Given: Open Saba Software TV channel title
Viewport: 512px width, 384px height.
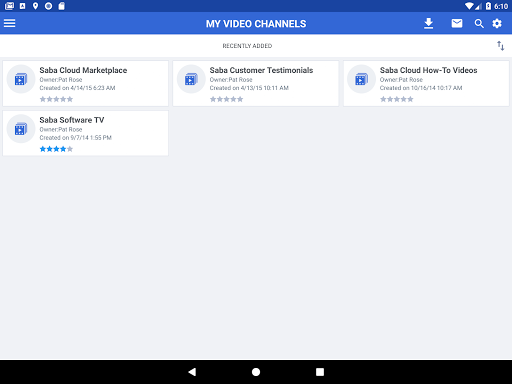Looking at the screenshot, I should [72, 120].
